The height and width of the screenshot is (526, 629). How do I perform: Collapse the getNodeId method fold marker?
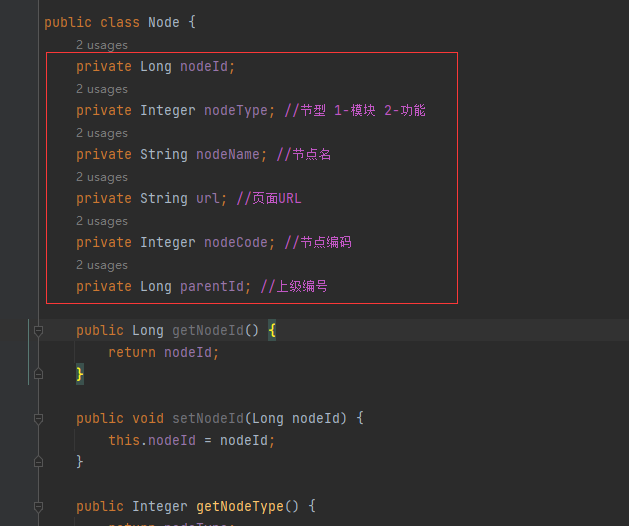tap(38, 331)
